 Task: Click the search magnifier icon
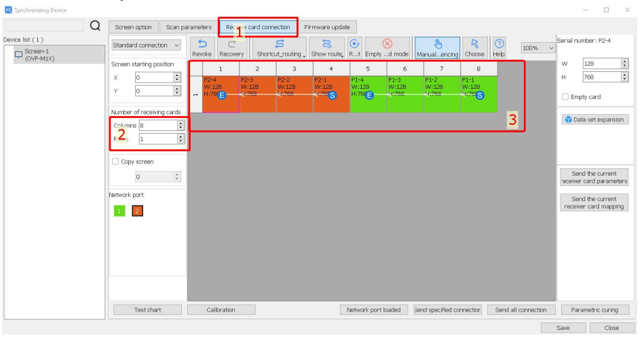(x=95, y=26)
